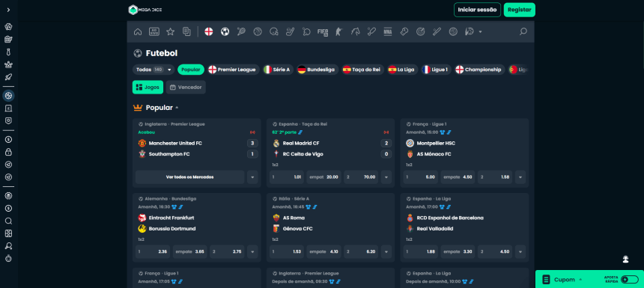Collapse the Popular section
Viewport: 644px width, 288px height.
(177, 108)
